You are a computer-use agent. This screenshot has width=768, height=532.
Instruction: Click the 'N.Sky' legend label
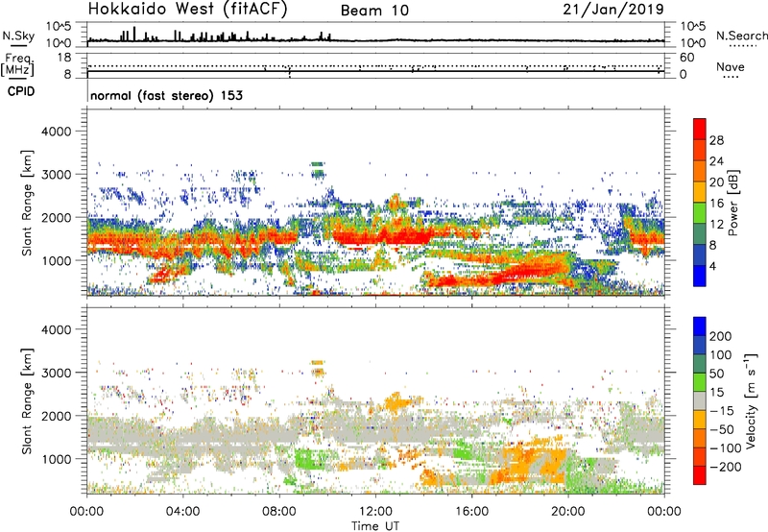pyautogui.click(x=18, y=36)
